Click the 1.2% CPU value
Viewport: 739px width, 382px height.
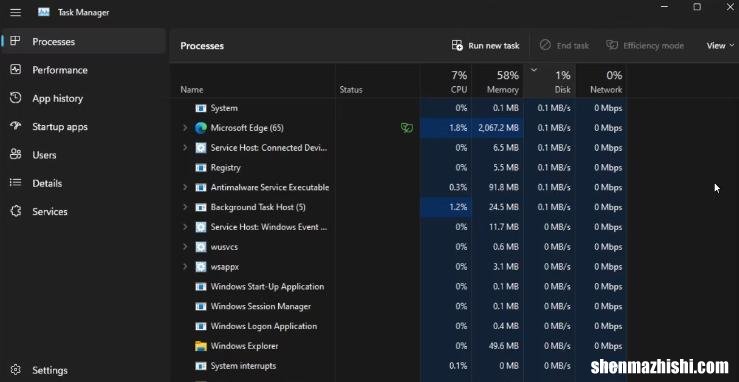(x=458, y=207)
